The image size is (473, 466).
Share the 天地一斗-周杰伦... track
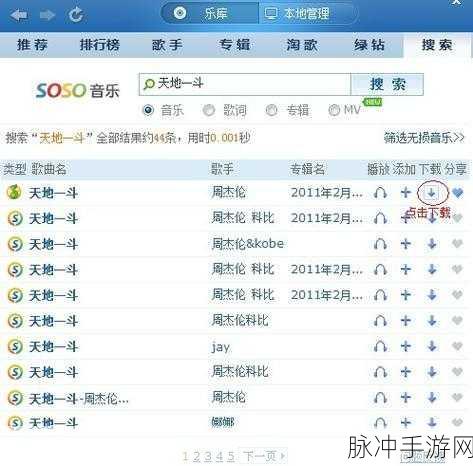pos(457,397)
